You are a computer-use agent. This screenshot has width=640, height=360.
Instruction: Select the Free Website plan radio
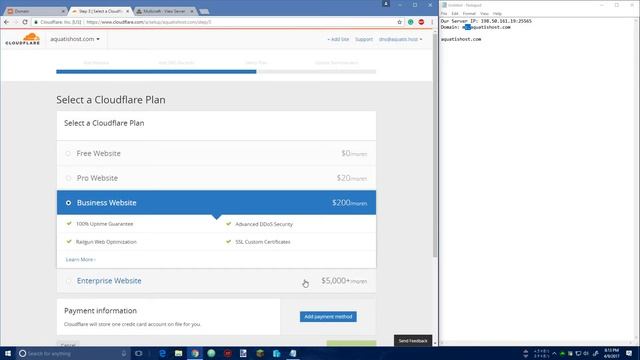[68, 153]
